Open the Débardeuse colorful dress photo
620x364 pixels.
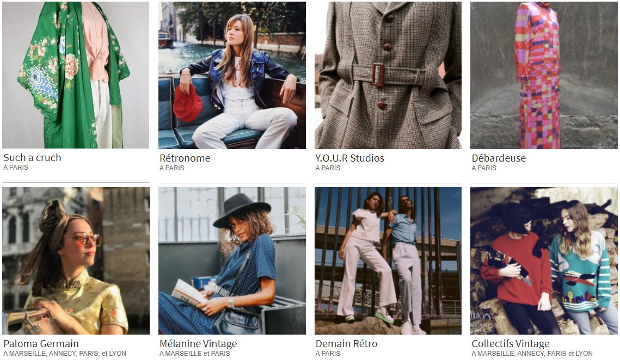click(544, 75)
